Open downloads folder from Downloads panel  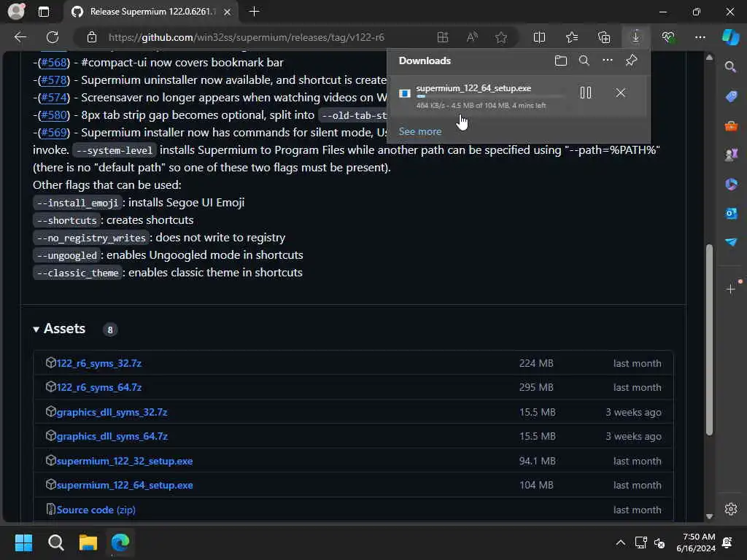click(561, 61)
